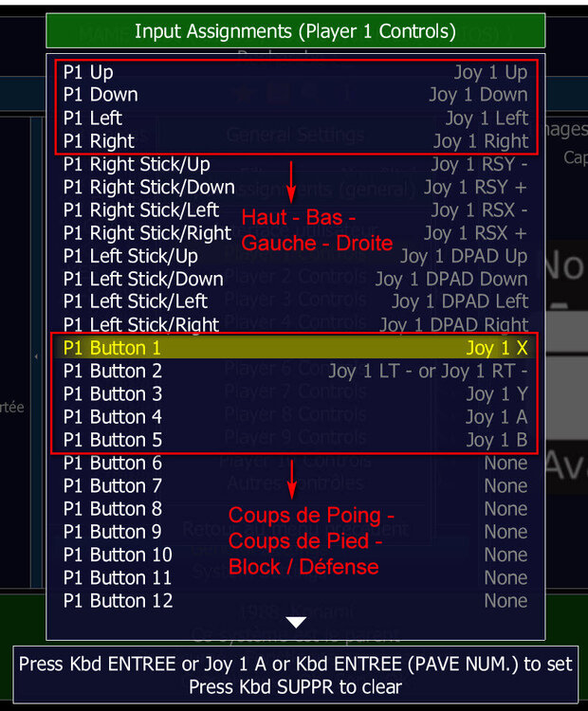Select the P1 Up input row
This screenshot has height=711, width=588.
coord(295,72)
